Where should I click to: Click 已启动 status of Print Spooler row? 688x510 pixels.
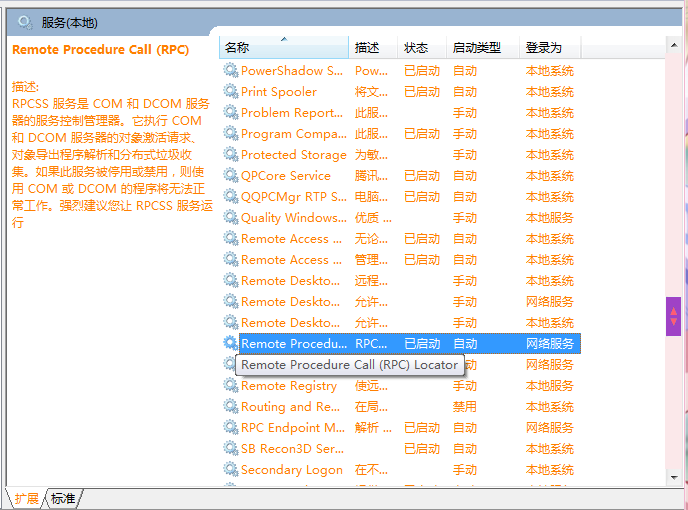[x=422, y=92]
